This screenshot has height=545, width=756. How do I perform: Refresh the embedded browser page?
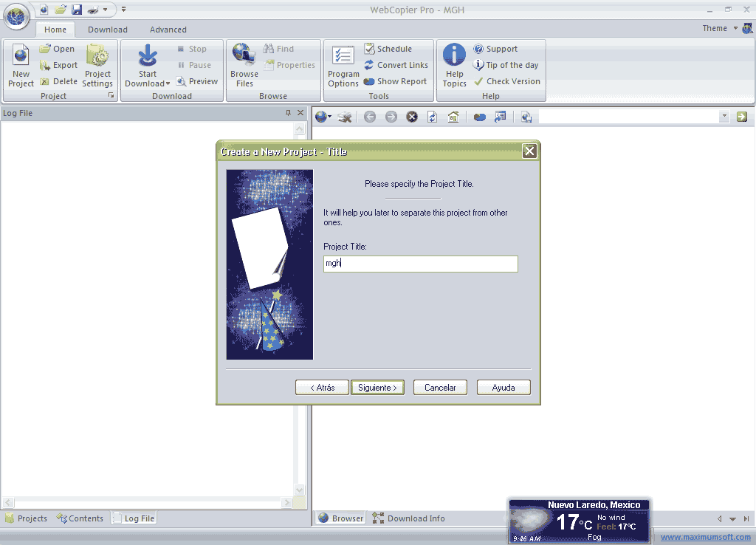click(432, 116)
